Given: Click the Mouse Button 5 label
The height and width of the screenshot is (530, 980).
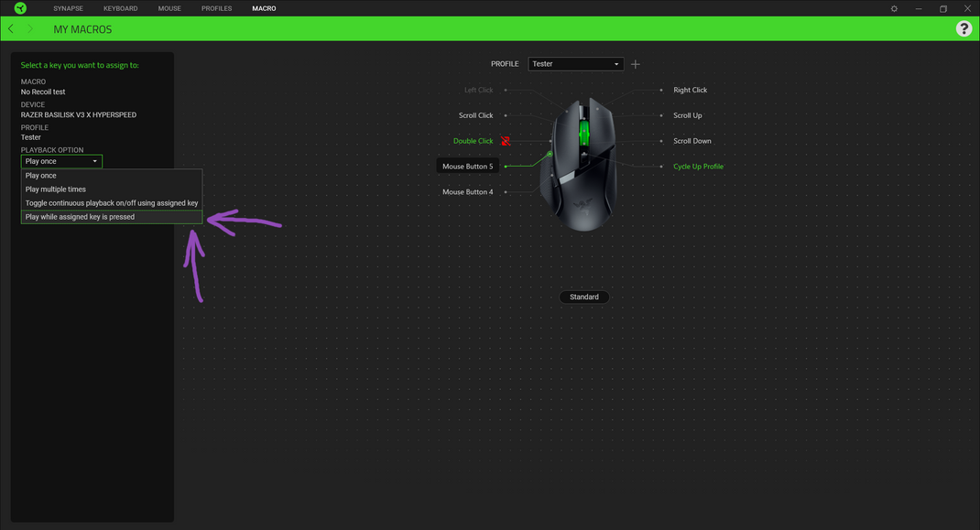Looking at the screenshot, I should [468, 166].
